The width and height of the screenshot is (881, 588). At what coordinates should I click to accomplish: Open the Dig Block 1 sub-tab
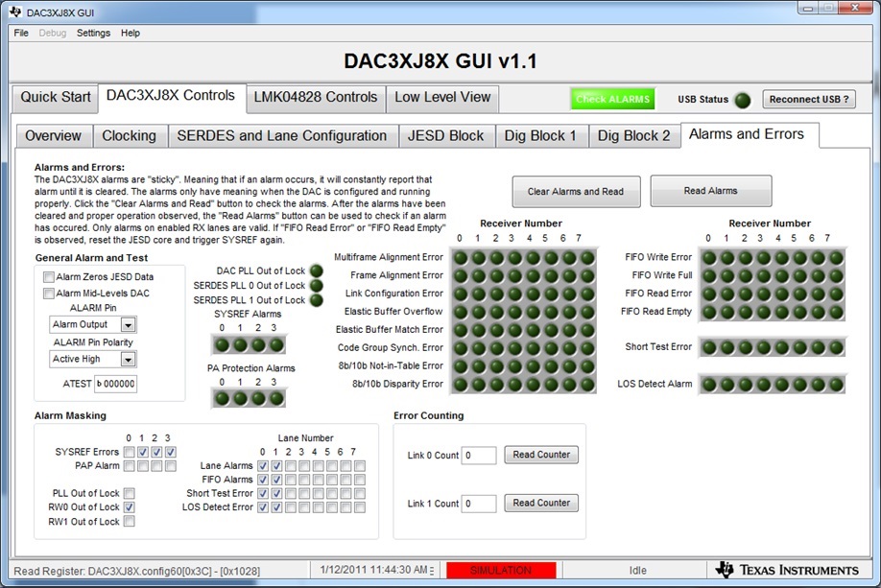[x=540, y=136]
